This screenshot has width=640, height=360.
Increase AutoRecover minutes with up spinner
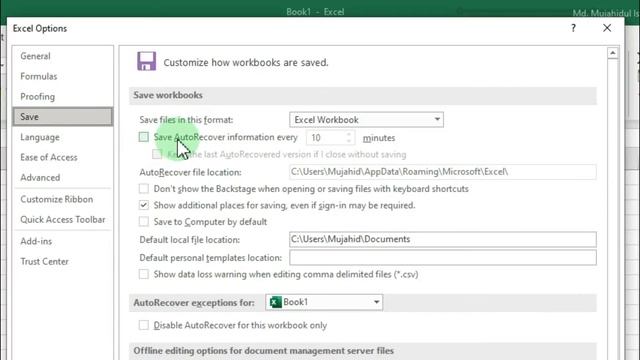[349, 134]
